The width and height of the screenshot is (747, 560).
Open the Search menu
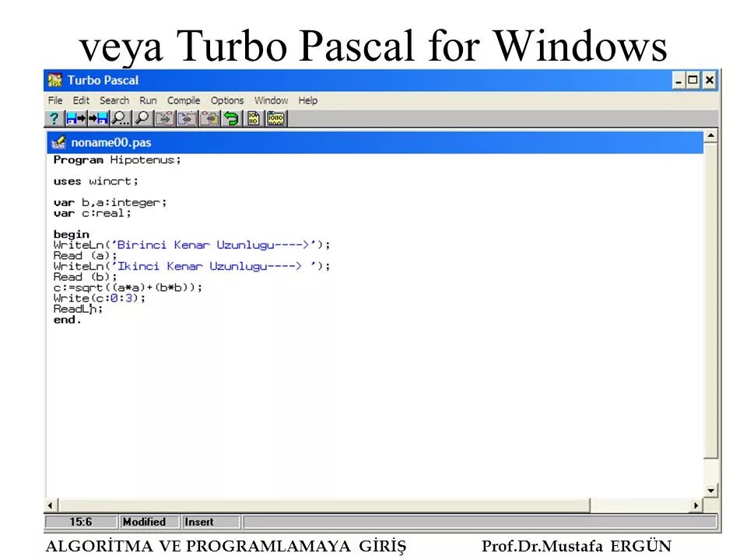coord(114,100)
